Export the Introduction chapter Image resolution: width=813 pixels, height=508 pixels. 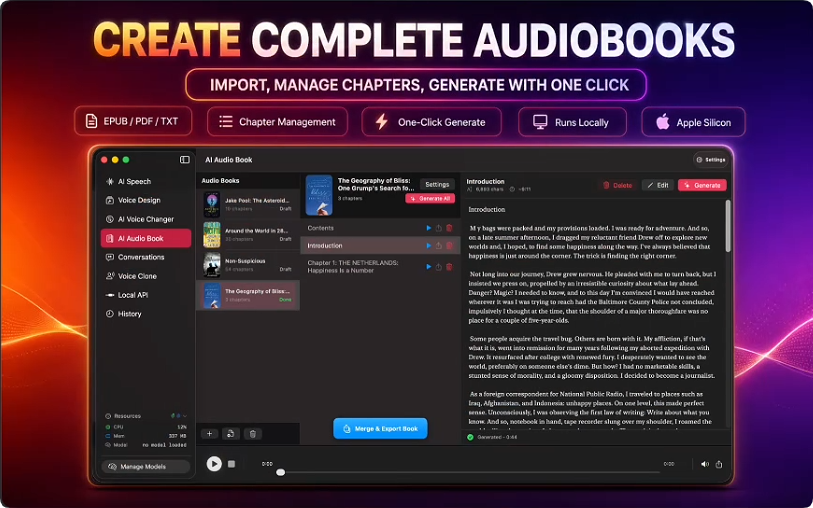(439, 246)
